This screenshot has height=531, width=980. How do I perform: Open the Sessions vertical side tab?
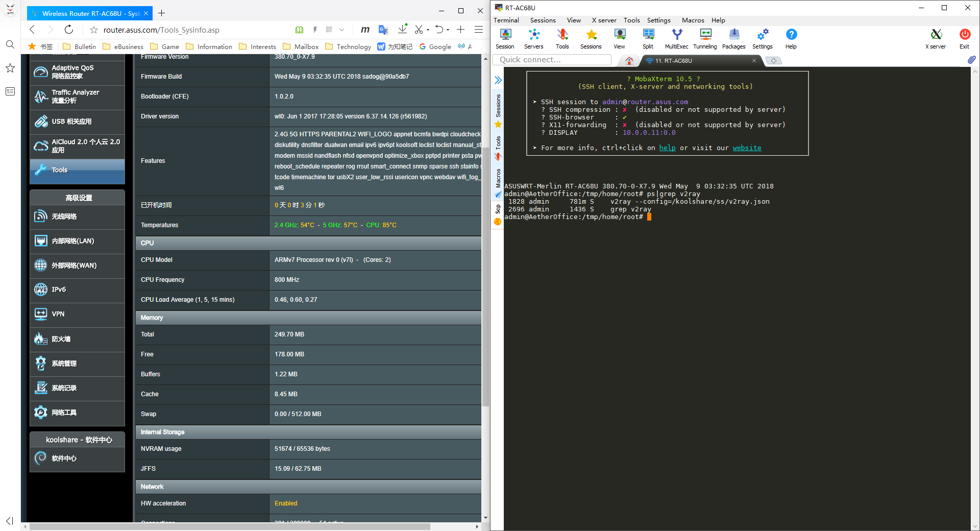(498, 110)
